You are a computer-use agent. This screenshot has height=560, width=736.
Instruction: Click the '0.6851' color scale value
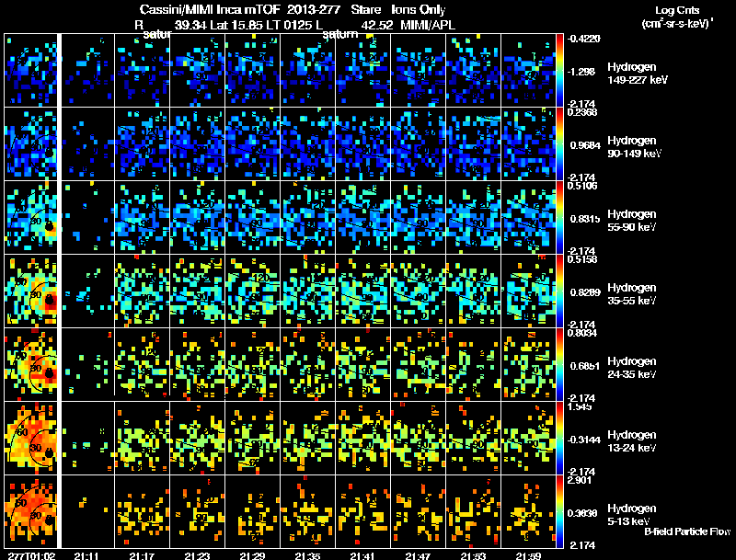coord(585,366)
